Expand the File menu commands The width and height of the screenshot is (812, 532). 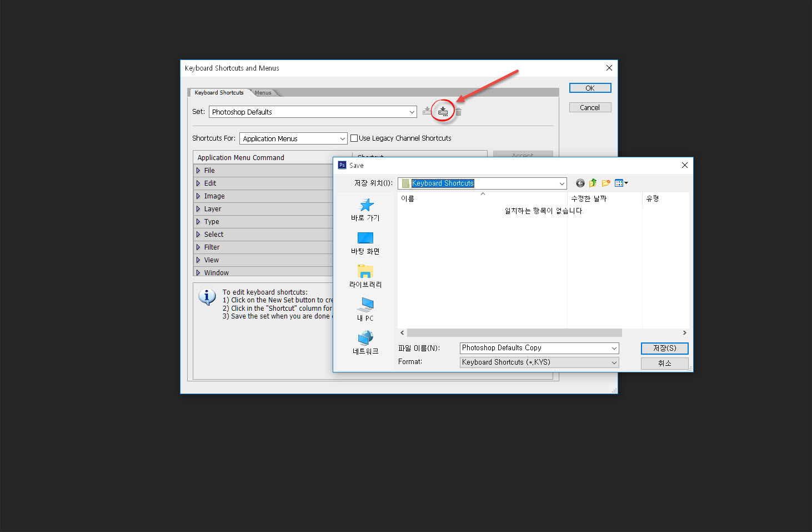click(x=198, y=171)
